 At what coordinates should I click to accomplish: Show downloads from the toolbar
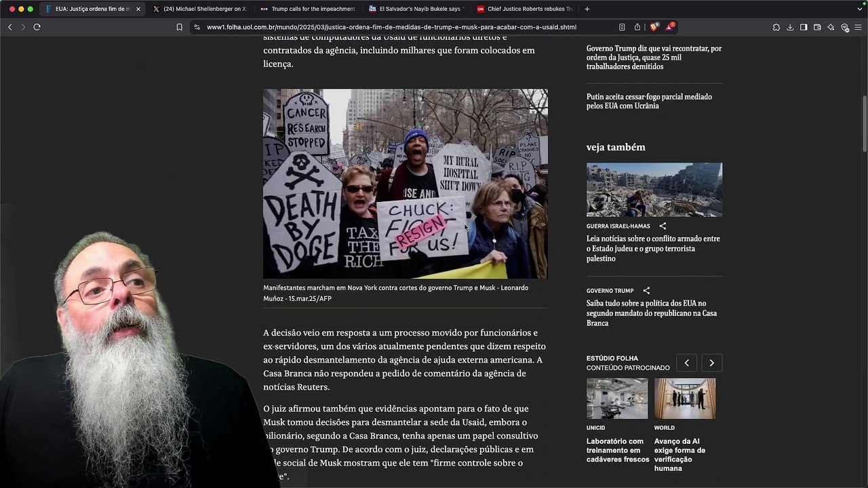pos(790,27)
